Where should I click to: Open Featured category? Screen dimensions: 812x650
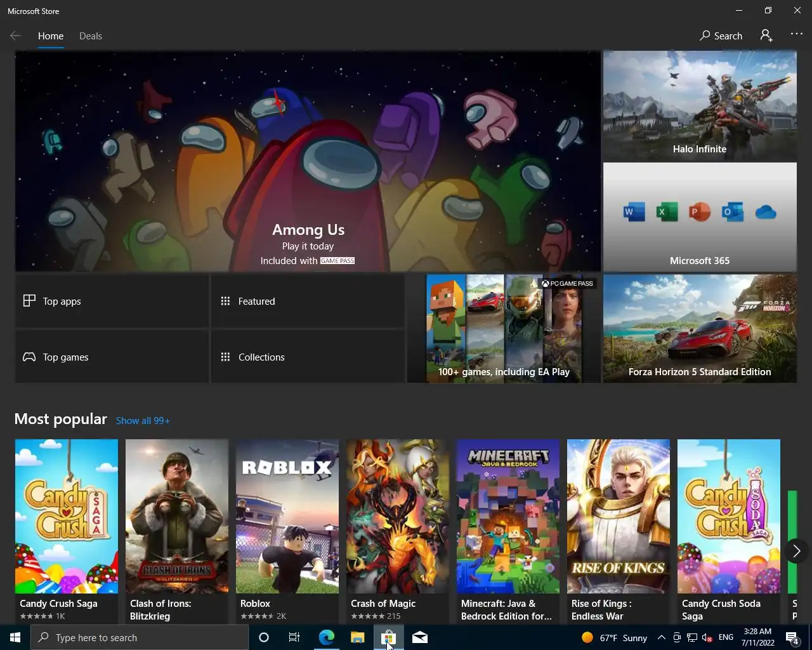point(308,301)
